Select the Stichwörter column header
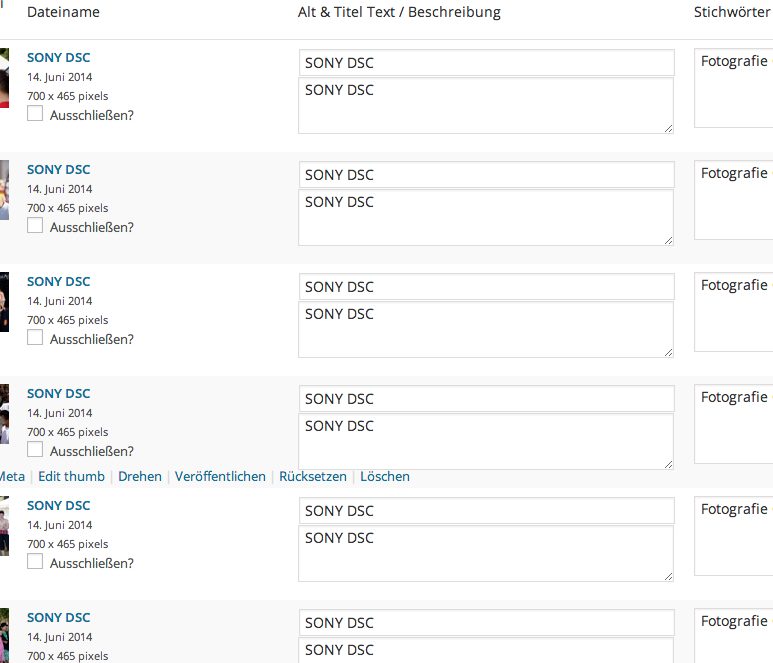The width and height of the screenshot is (773, 663). (732, 13)
